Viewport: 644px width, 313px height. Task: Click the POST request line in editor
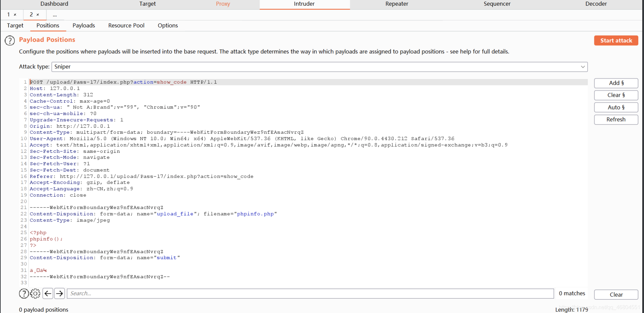123,82
